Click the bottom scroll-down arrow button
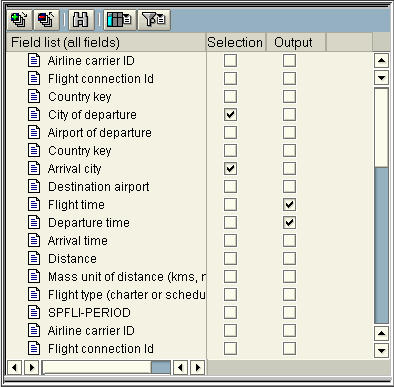The image size is (394, 387). [381, 350]
